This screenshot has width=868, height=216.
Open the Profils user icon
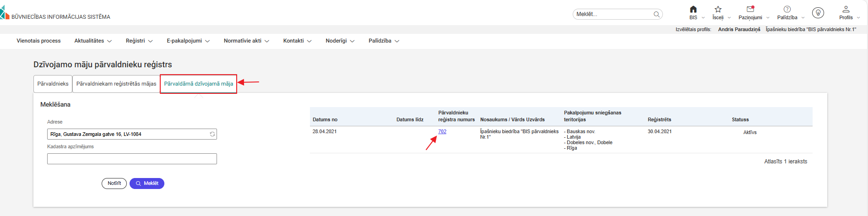click(x=846, y=10)
